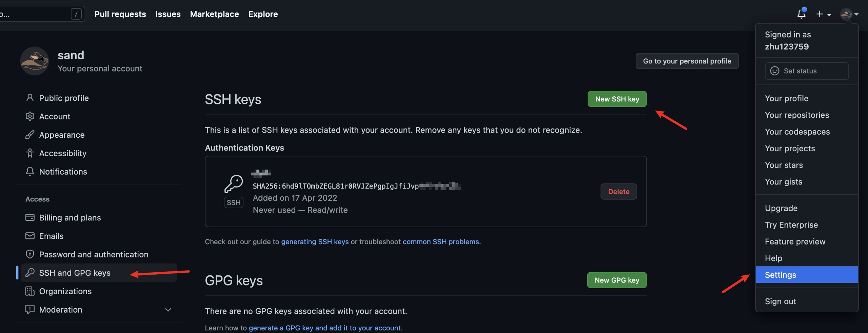Screen dimensions: 868x333
Task: Open the plus create-new dropdown
Action: [823, 14]
